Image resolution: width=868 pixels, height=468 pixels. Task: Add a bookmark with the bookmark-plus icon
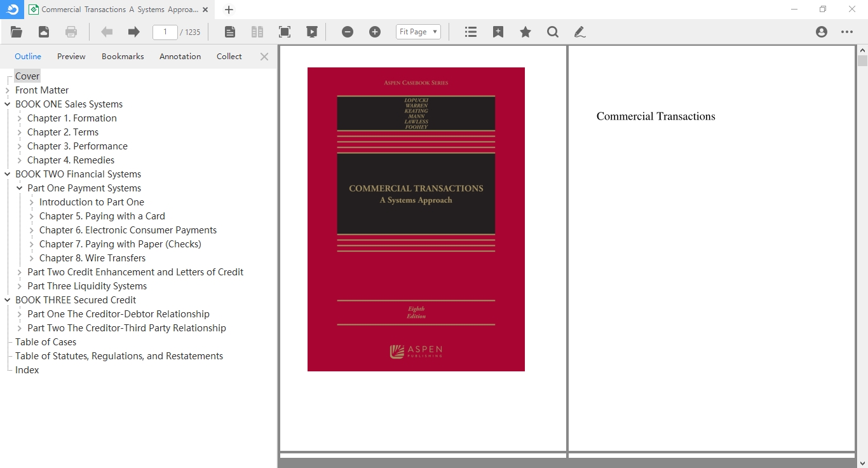point(498,32)
